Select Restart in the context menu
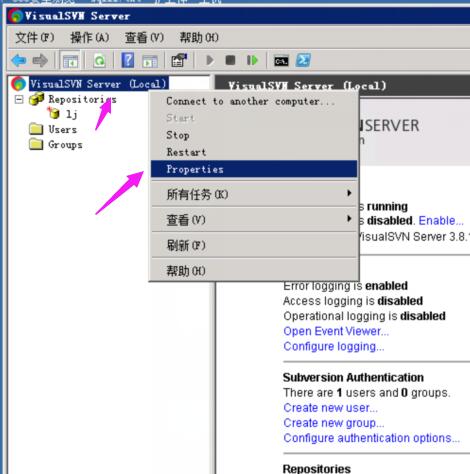The height and width of the screenshot is (474, 470). (254, 152)
